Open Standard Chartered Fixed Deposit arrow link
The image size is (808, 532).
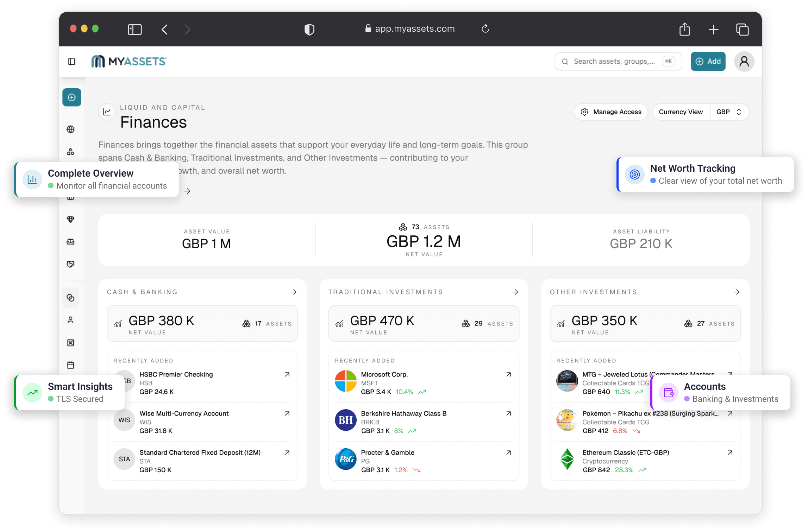(x=287, y=452)
